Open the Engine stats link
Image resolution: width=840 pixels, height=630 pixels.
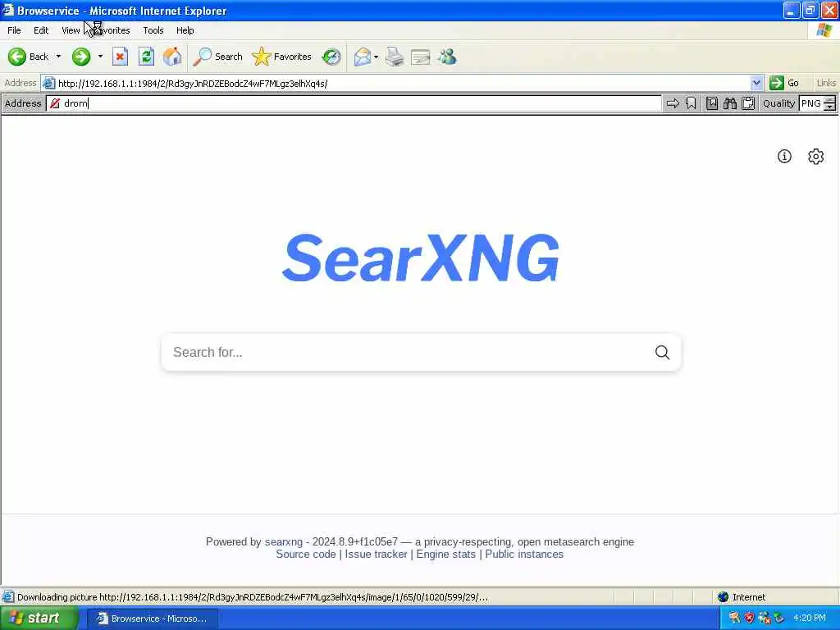tap(445, 554)
